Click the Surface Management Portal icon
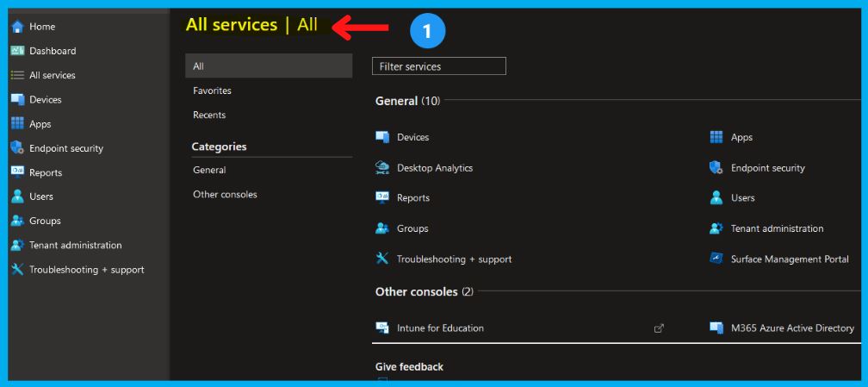The image size is (868, 387). coord(716,259)
